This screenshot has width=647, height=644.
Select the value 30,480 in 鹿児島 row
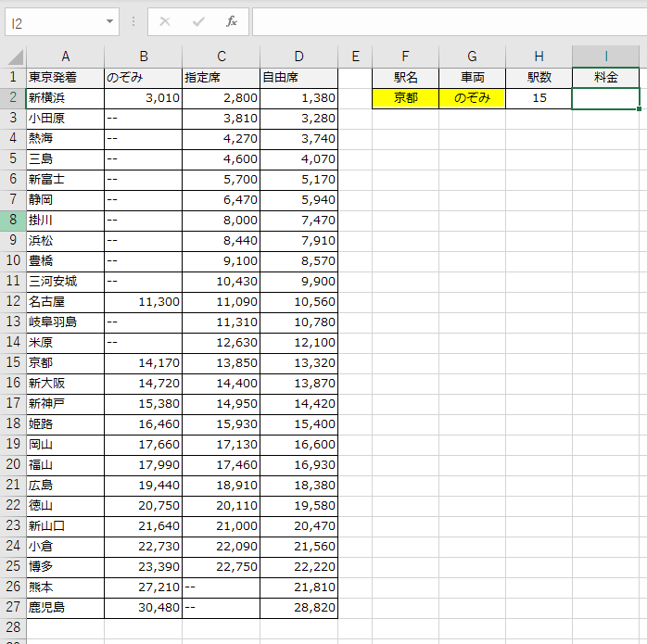(x=143, y=607)
